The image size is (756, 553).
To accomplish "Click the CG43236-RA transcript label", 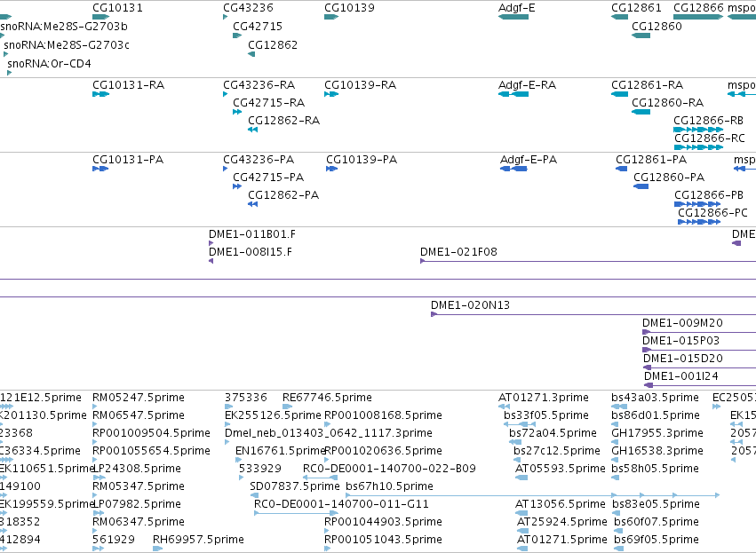I will (x=259, y=85).
